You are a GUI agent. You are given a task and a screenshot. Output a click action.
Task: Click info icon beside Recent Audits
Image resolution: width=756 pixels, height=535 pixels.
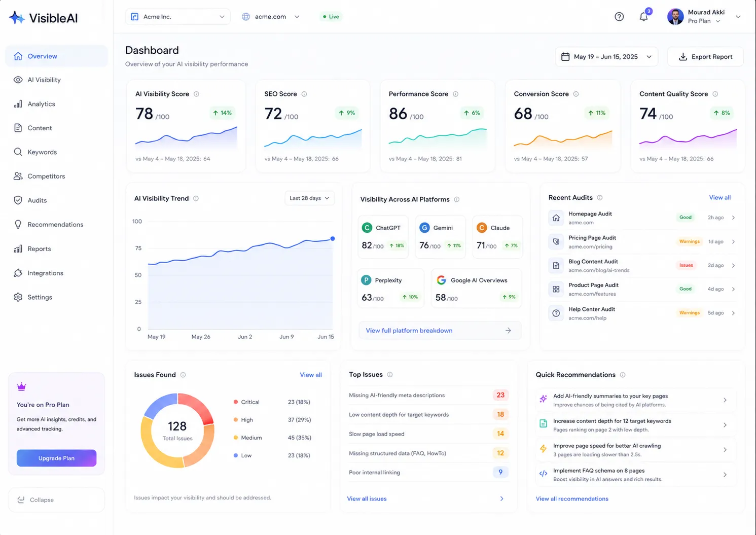tap(600, 197)
